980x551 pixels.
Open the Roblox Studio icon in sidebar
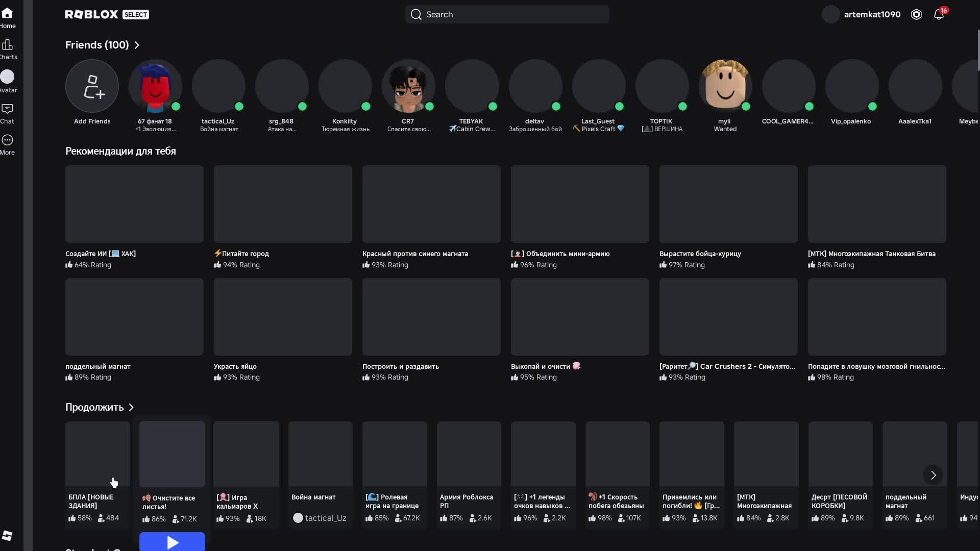(x=7, y=535)
